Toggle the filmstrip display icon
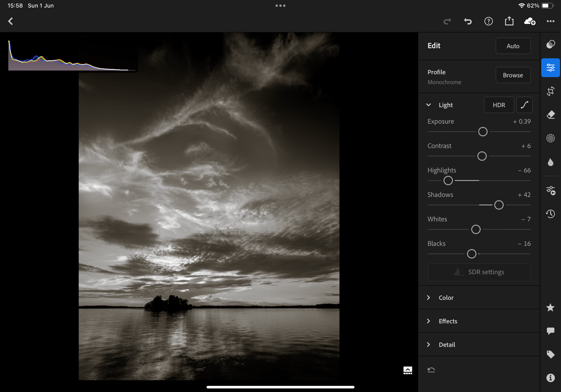 (x=408, y=370)
